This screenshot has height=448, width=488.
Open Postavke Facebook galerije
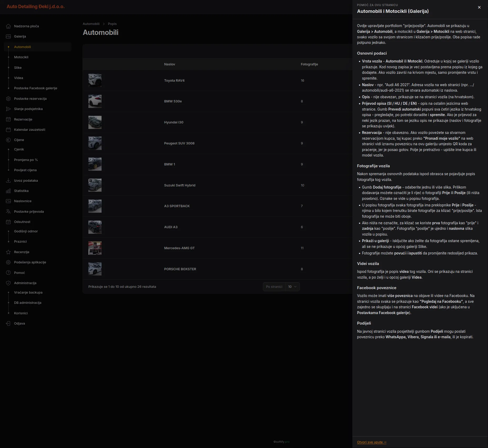pos(36,88)
